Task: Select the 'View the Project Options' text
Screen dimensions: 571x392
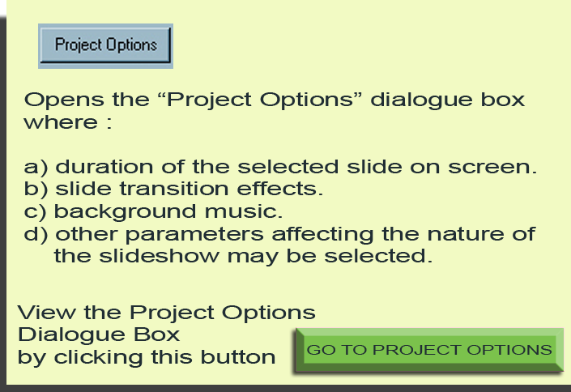Action: click(166, 313)
